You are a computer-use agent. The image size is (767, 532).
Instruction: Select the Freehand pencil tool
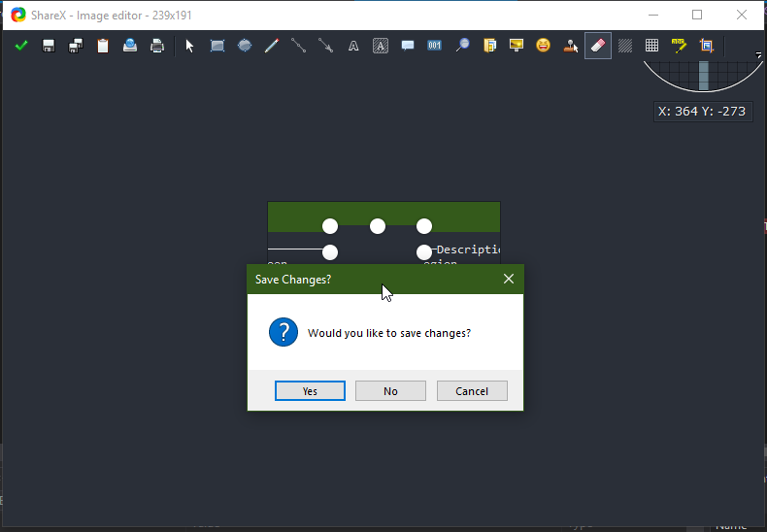[x=272, y=46]
